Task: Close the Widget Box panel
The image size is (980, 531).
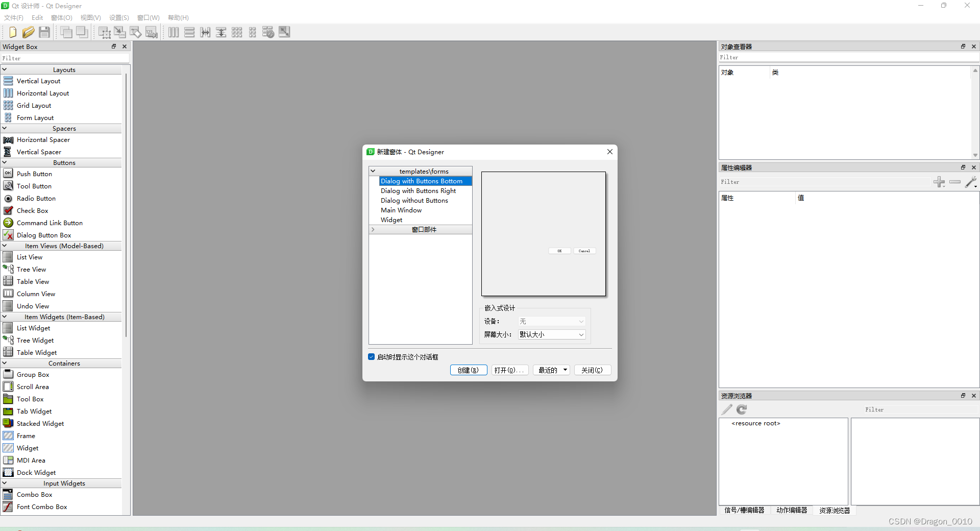Action: tap(125, 46)
